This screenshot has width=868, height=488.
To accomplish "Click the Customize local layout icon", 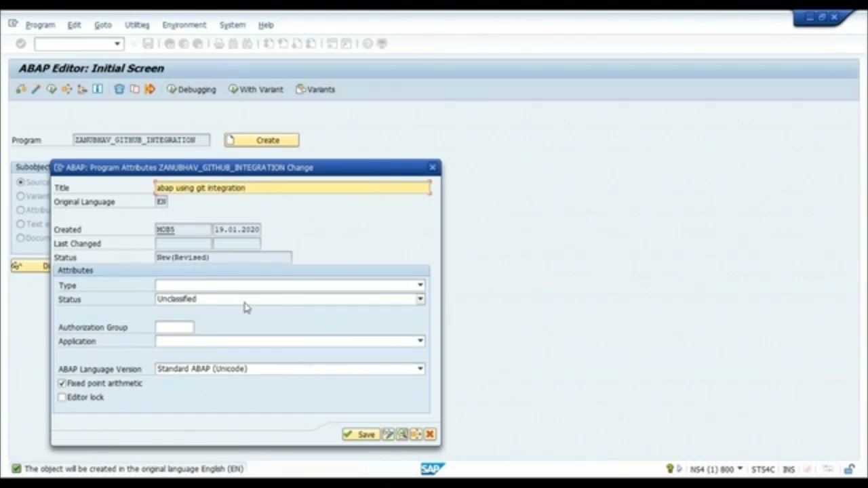I will click(382, 43).
